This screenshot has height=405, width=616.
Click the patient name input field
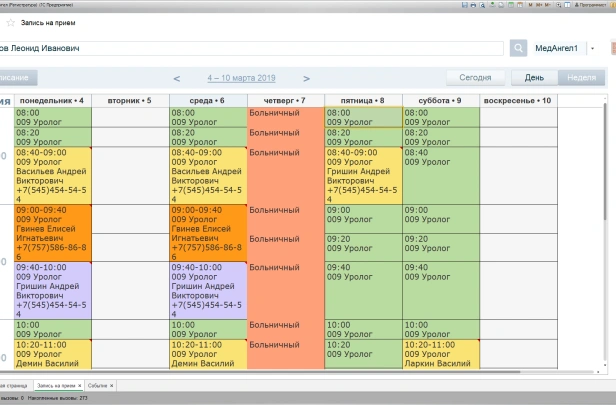click(250, 48)
